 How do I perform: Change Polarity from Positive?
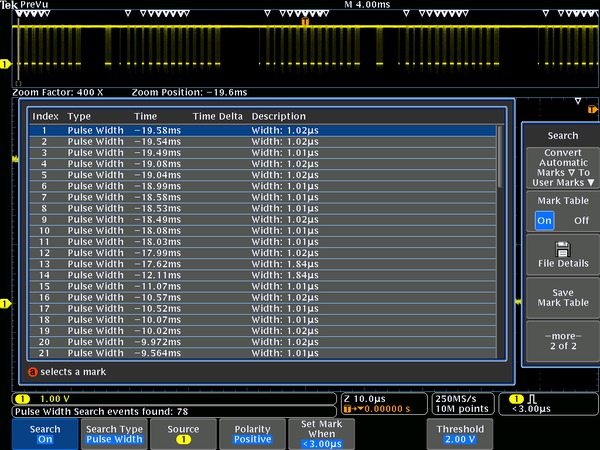pyautogui.click(x=252, y=433)
